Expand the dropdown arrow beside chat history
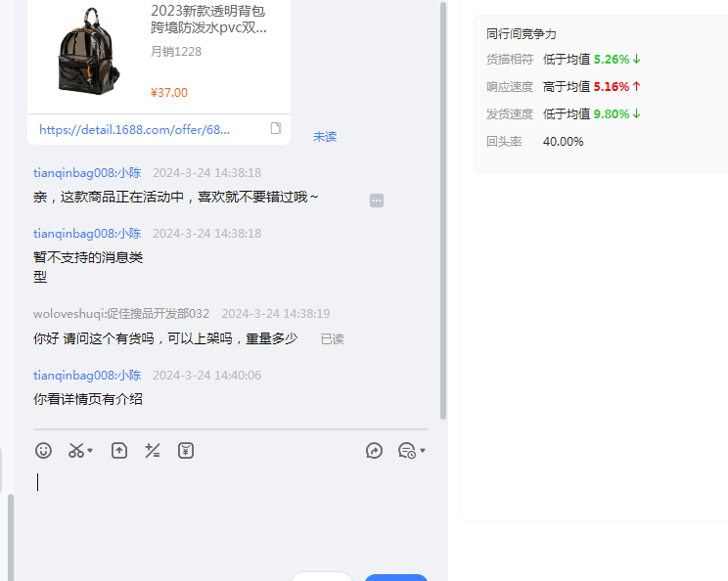 [422, 452]
